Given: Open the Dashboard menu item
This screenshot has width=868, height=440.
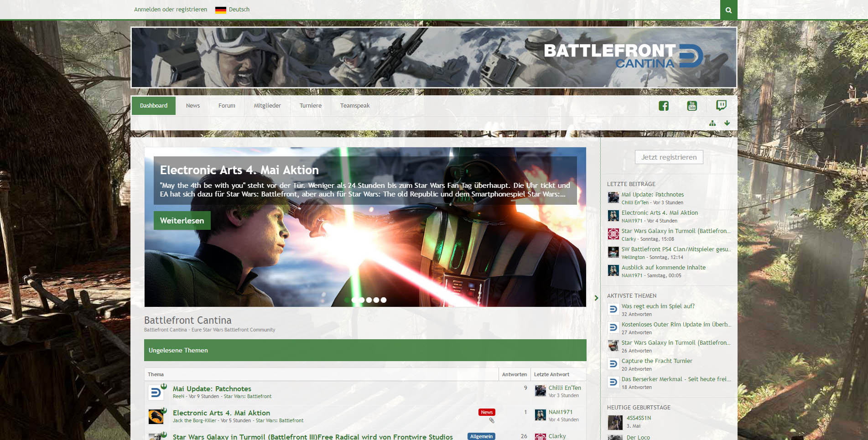Looking at the screenshot, I should [154, 106].
